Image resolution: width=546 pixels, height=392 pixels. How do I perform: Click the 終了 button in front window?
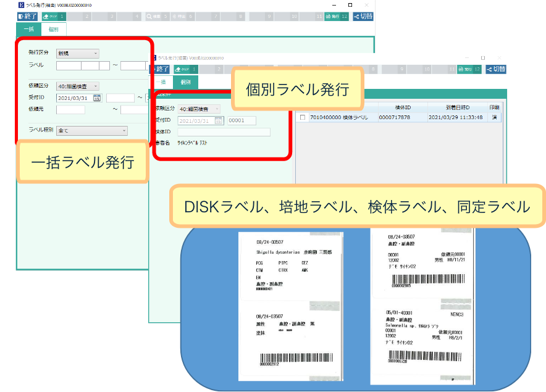(x=161, y=69)
